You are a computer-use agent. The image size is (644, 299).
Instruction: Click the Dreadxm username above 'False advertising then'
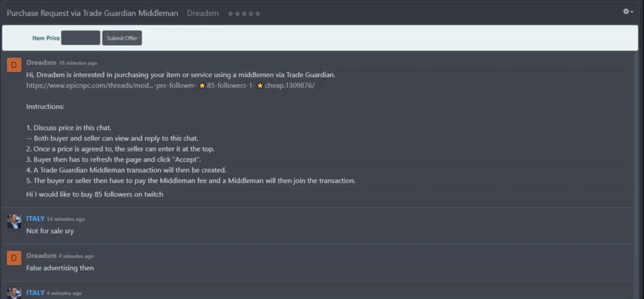click(41, 255)
